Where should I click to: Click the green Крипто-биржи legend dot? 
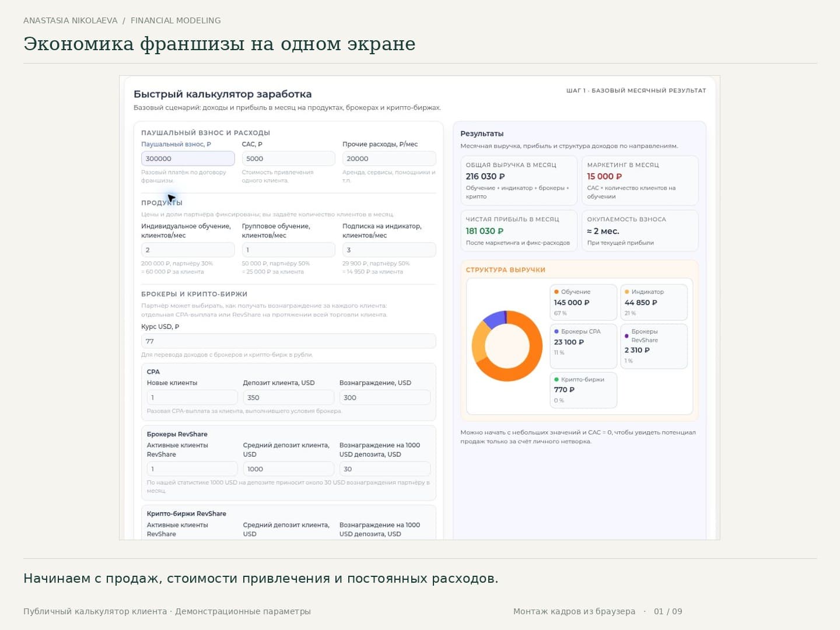coord(556,379)
